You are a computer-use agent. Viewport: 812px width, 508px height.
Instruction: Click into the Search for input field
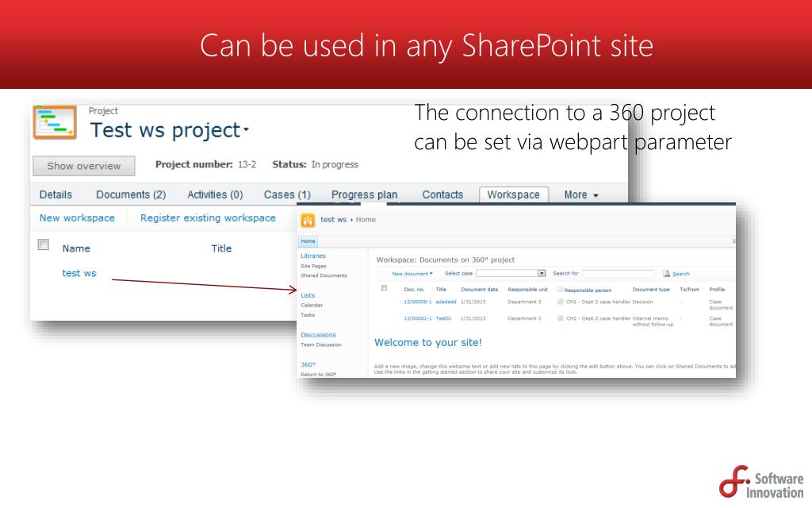coord(617,273)
